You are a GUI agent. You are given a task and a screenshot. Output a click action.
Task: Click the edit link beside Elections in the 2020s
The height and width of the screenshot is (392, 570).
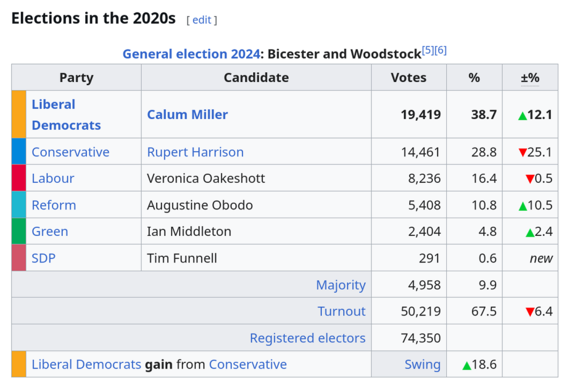[202, 20]
